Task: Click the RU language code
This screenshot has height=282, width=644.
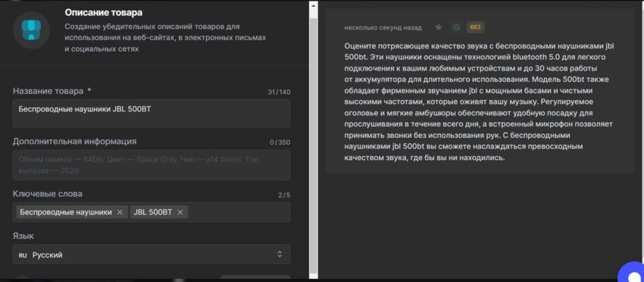Action: (23, 255)
